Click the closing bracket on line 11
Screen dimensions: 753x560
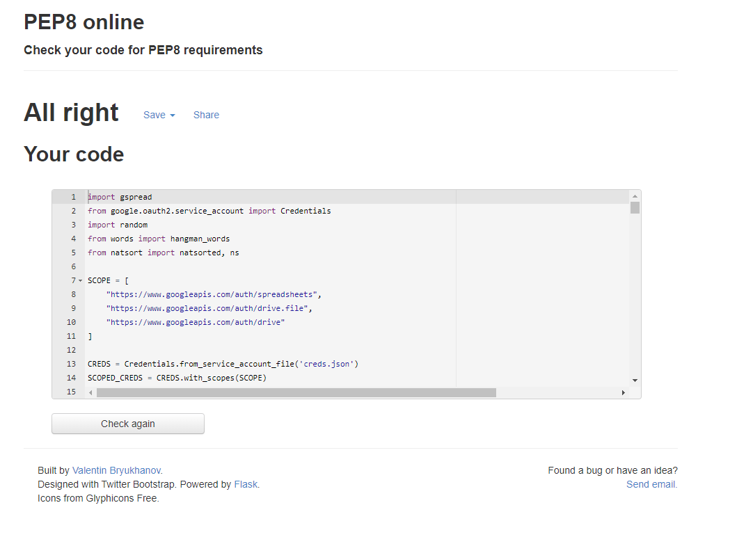90,337
